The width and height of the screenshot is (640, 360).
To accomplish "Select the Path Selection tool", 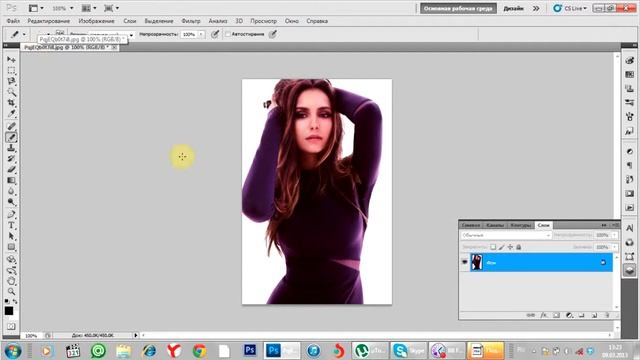I will coord(11,236).
